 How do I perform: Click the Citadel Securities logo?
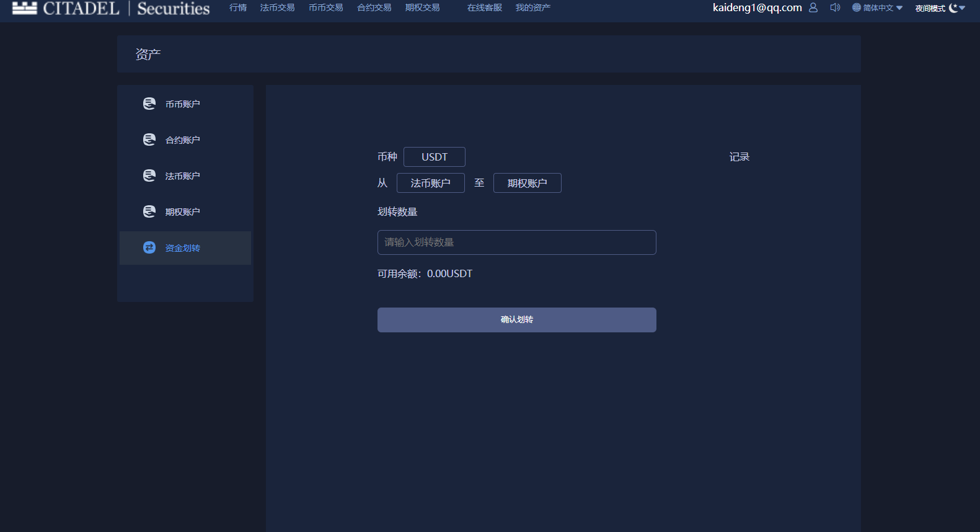(111, 8)
